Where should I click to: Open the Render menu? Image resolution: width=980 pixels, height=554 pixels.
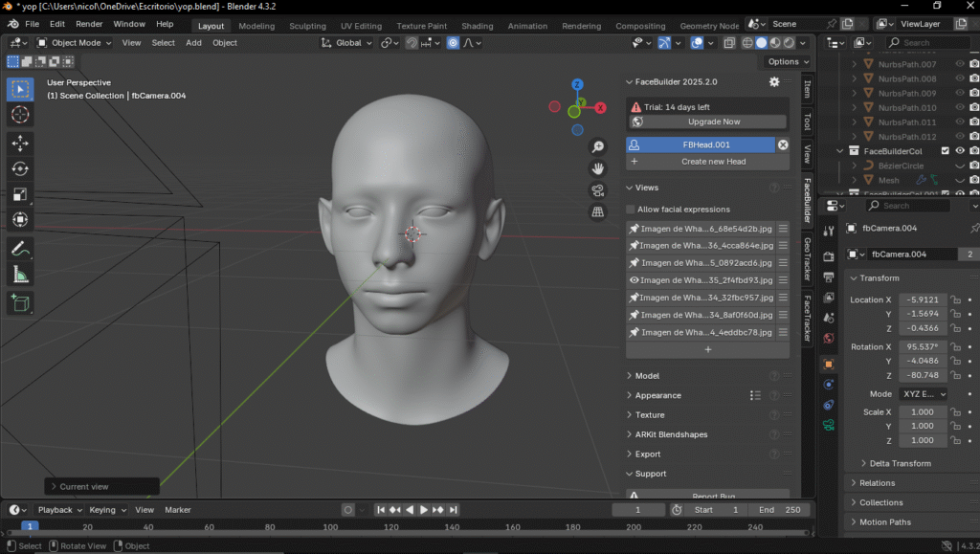[89, 23]
